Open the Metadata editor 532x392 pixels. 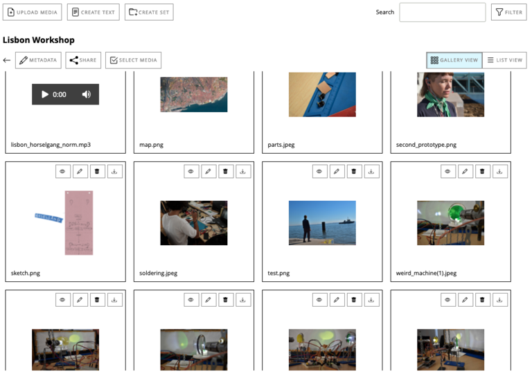[x=38, y=60]
